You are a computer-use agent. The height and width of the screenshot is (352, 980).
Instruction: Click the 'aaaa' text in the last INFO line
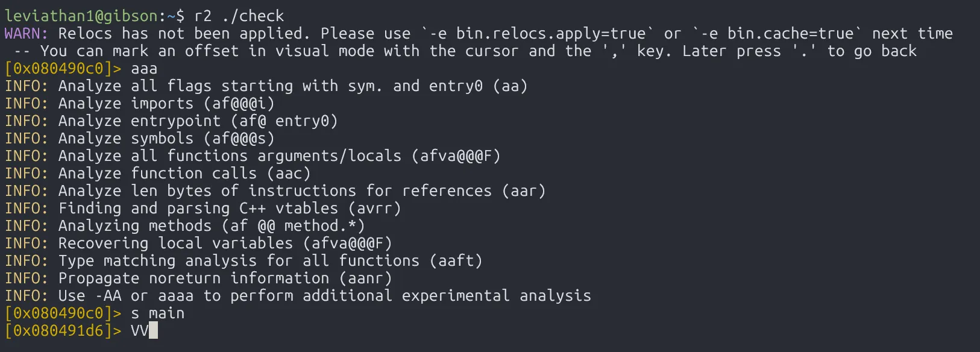(176, 296)
